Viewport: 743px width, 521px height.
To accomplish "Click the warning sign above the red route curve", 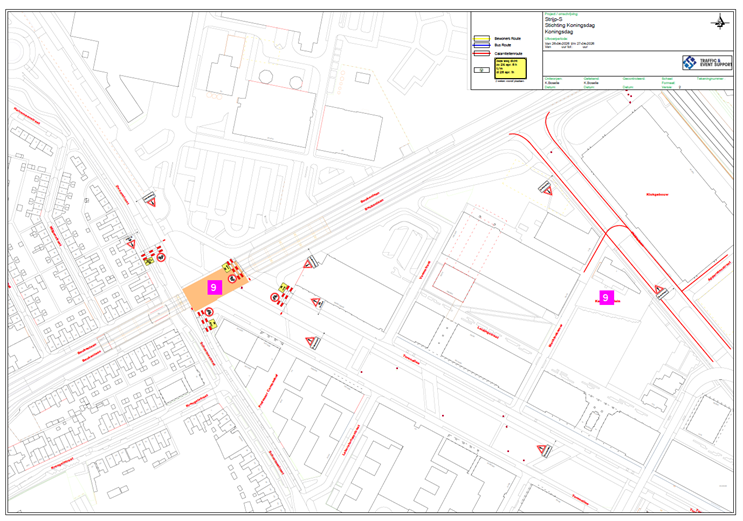I will coord(546,188).
